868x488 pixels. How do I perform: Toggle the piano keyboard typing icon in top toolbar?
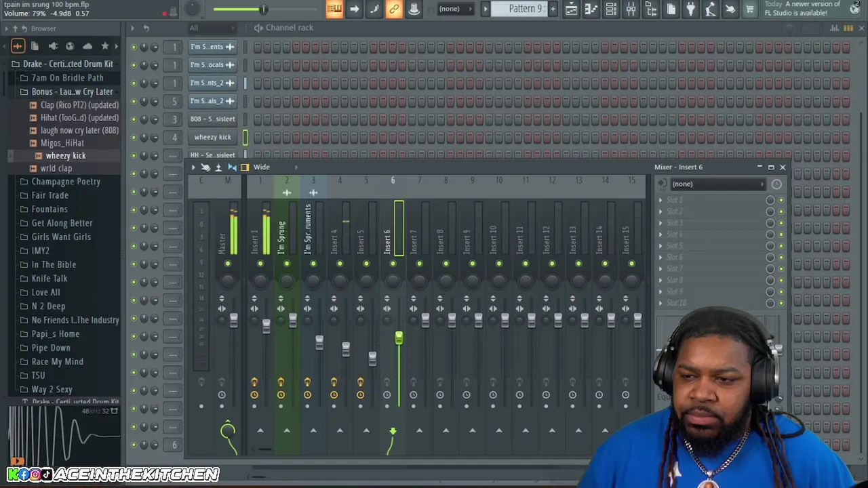coord(334,9)
